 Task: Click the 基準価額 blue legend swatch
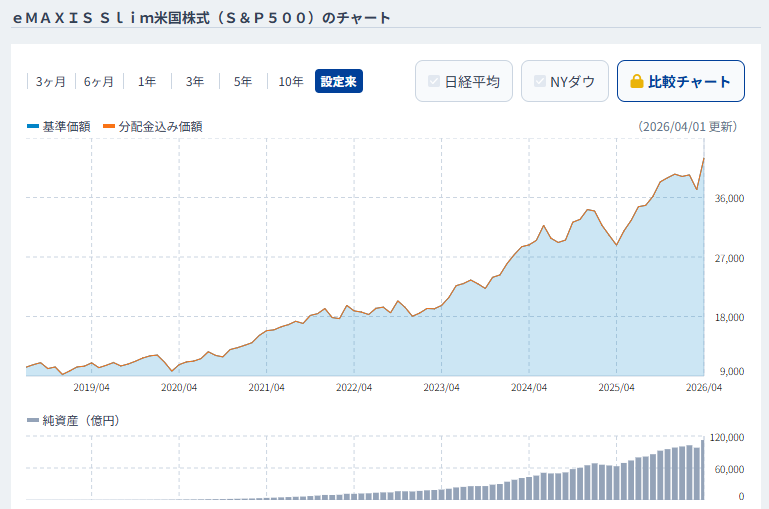33,127
